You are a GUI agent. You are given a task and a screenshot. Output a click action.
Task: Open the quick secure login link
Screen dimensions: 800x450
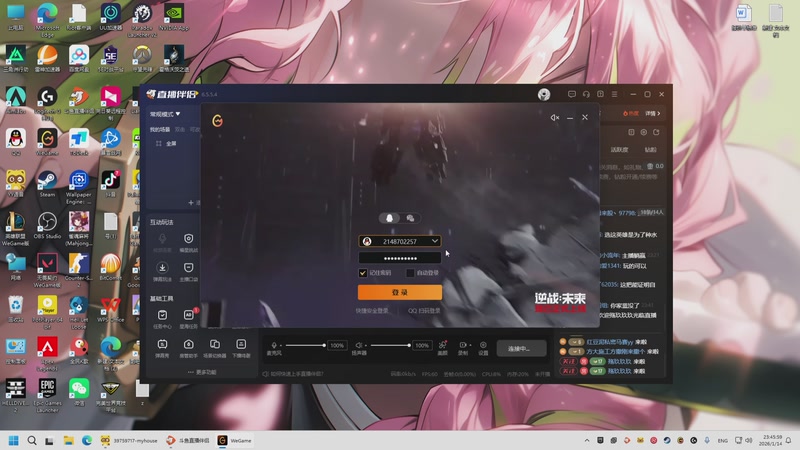click(372, 311)
